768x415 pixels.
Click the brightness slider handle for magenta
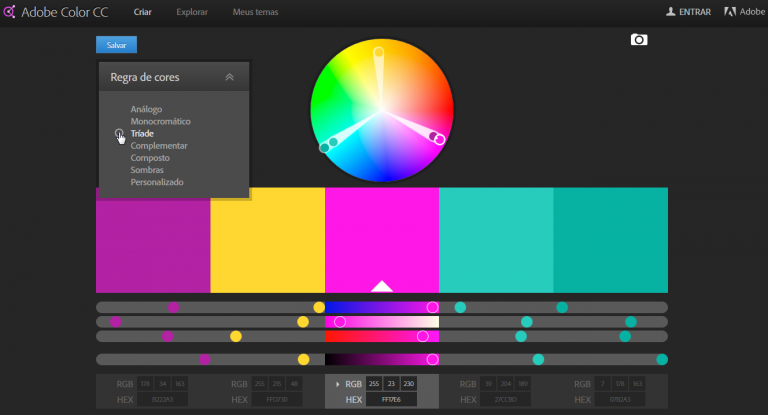(432, 360)
